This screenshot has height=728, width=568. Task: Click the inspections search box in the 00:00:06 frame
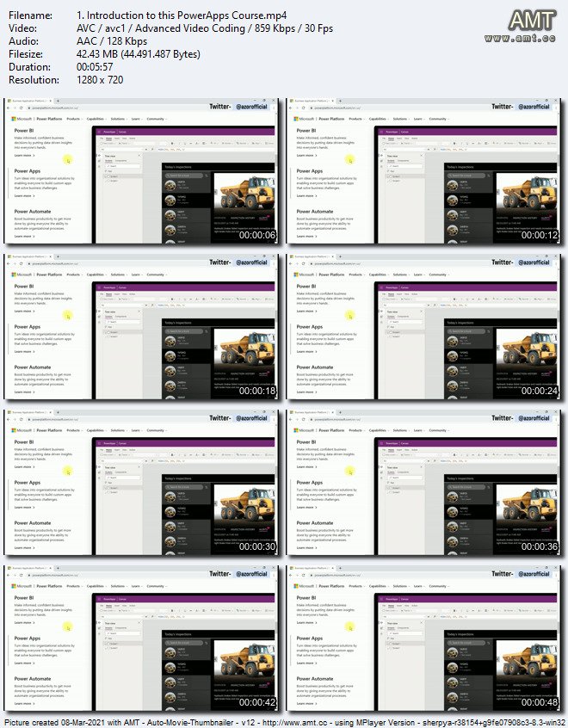click(x=184, y=176)
